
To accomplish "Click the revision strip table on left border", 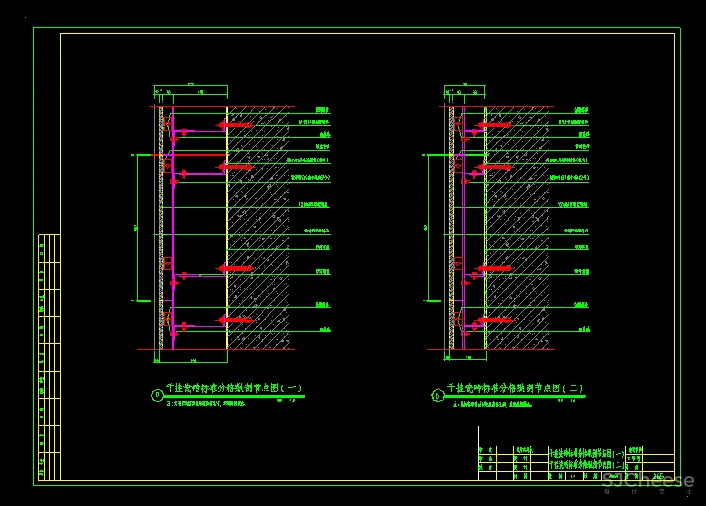I will pos(49,357).
